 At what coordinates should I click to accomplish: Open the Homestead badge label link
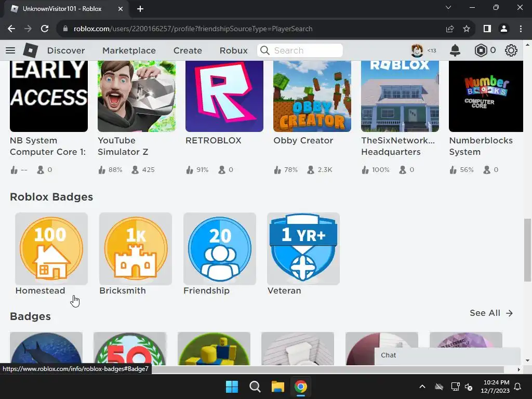coord(40,291)
